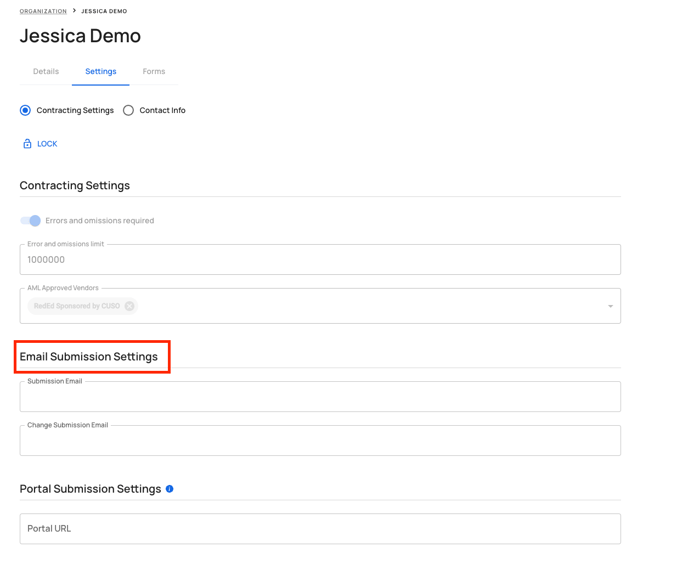Image resolution: width=688 pixels, height=587 pixels.
Task: Switch to the Details tab
Action: point(46,71)
